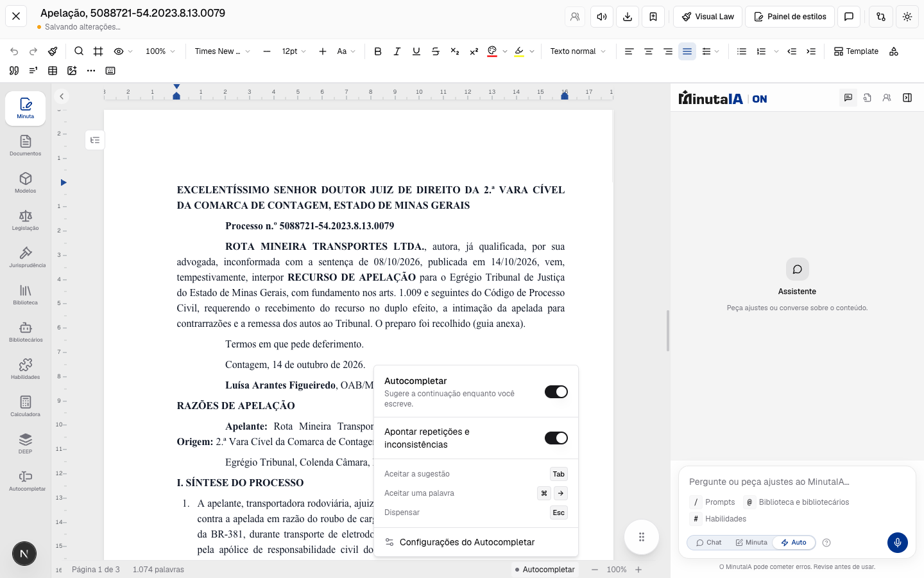Expand the Aa text case dropdown

pyautogui.click(x=346, y=51)
